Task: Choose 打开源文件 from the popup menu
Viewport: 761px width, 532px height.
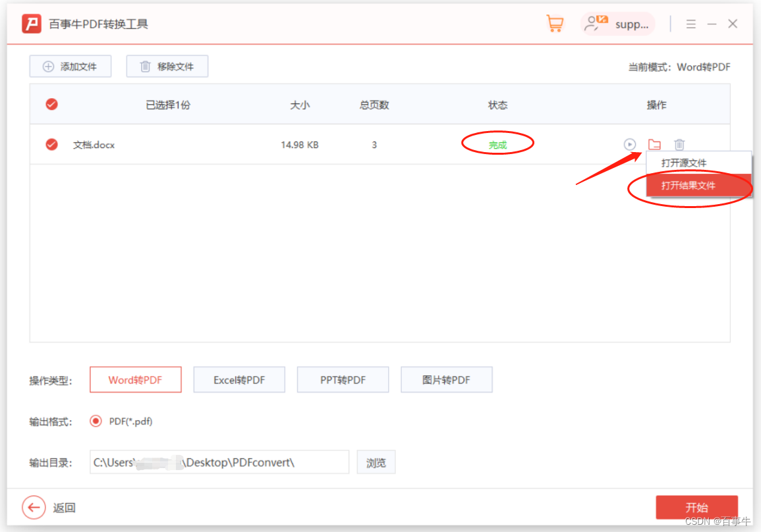Action: click(x=699, y=163)
